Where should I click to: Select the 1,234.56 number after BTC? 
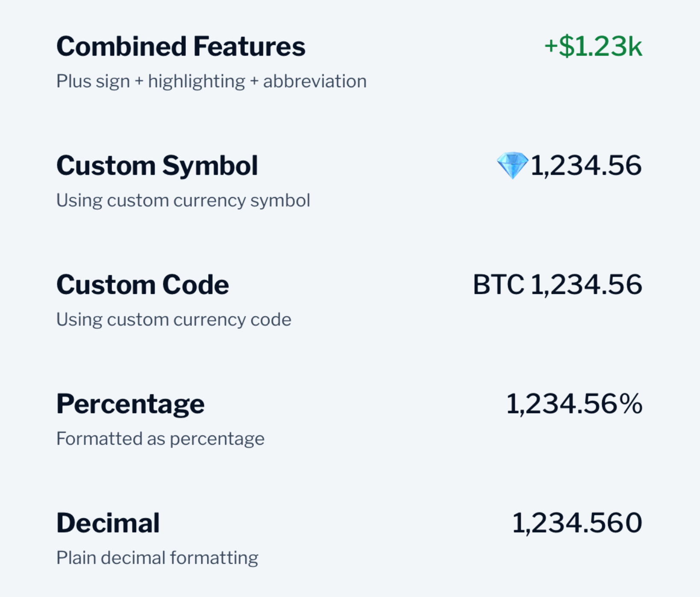tap(586, 285)
